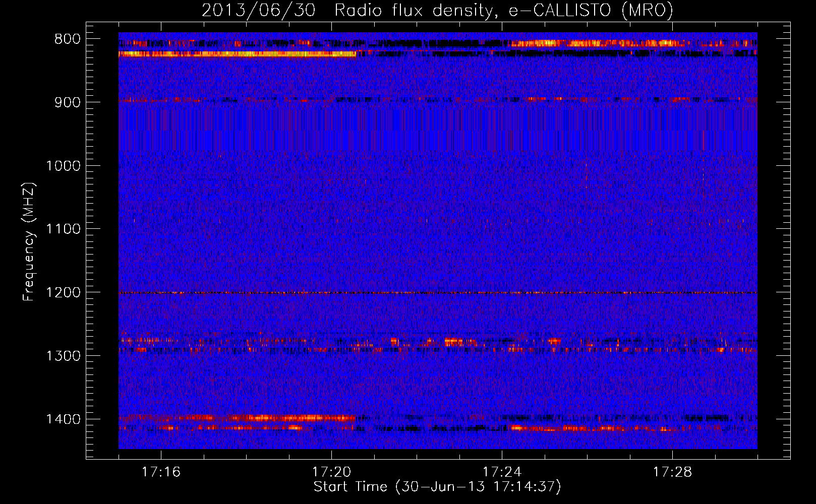Click the orange emission band near 1400 MHz
This screenshot has width=816, height=504.
pos(237,418)
